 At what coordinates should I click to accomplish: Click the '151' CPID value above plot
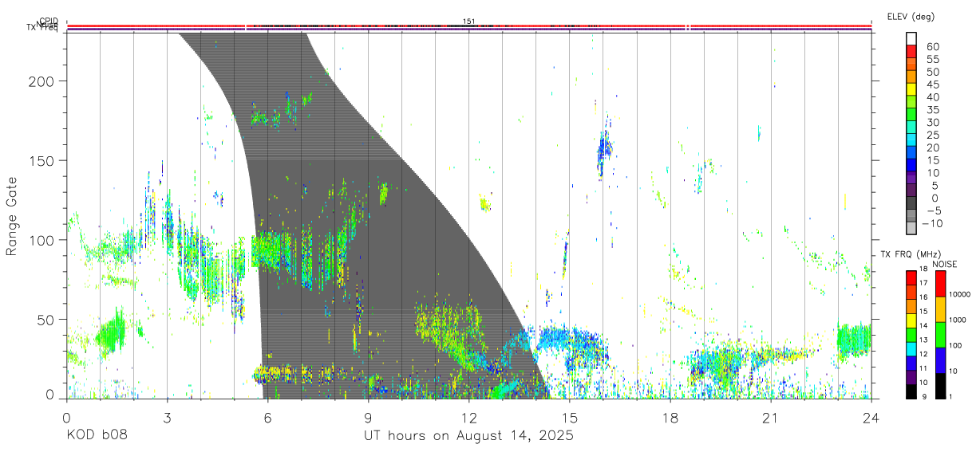(x=468, y=22)
